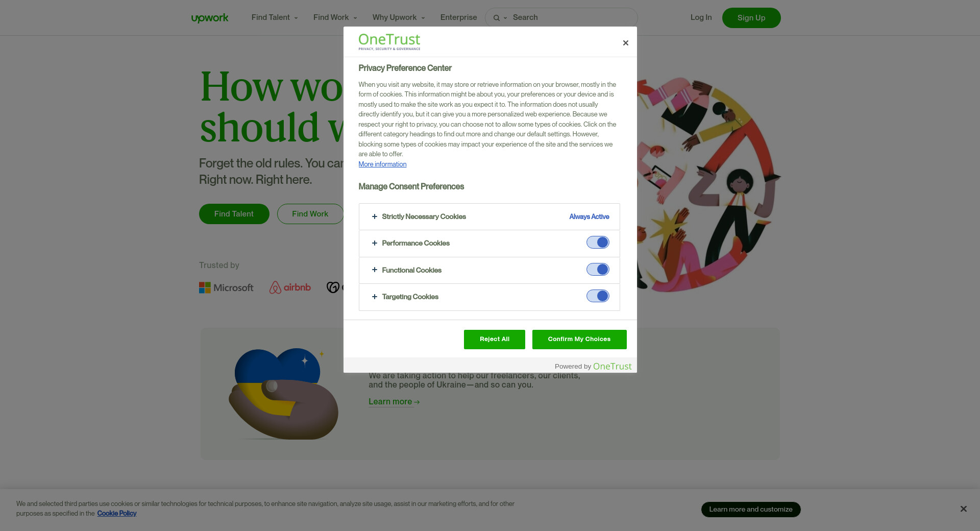
Task: Open the Find Talent dropdown menu
Action: (275, 17)
